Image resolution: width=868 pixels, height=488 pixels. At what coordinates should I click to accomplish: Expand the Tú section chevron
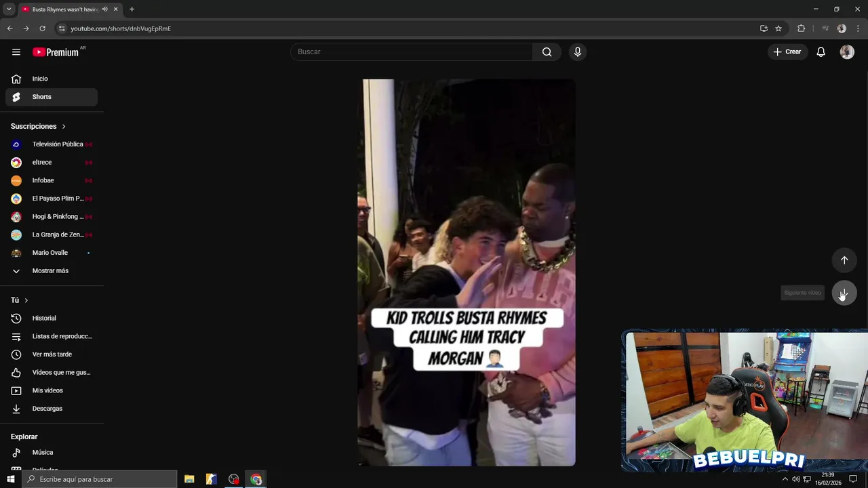(26, 300)
